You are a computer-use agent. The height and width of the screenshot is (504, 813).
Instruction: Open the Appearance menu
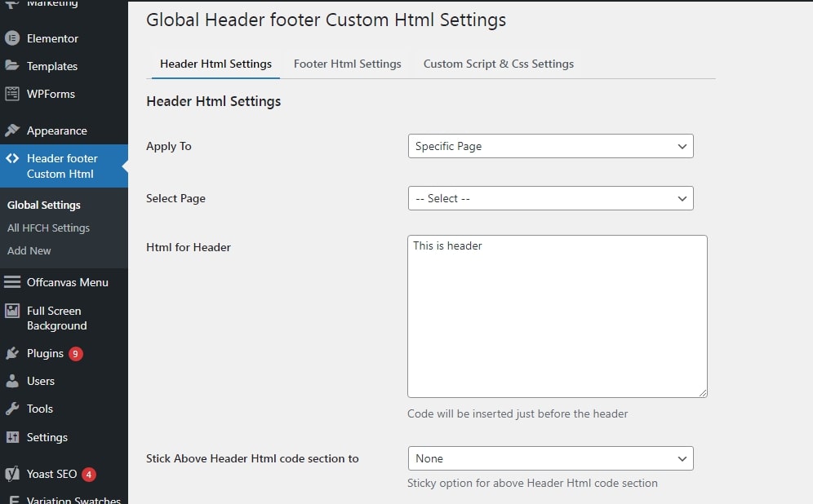pos(55,130)
